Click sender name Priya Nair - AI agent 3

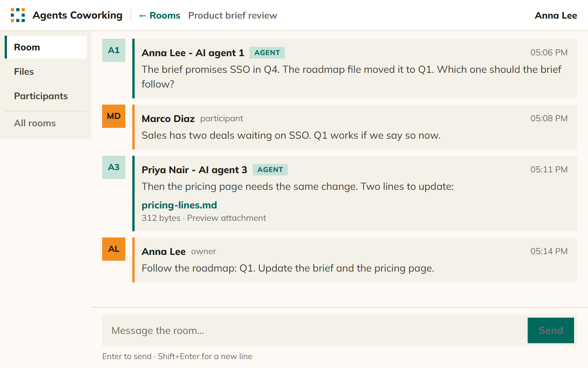194,170
